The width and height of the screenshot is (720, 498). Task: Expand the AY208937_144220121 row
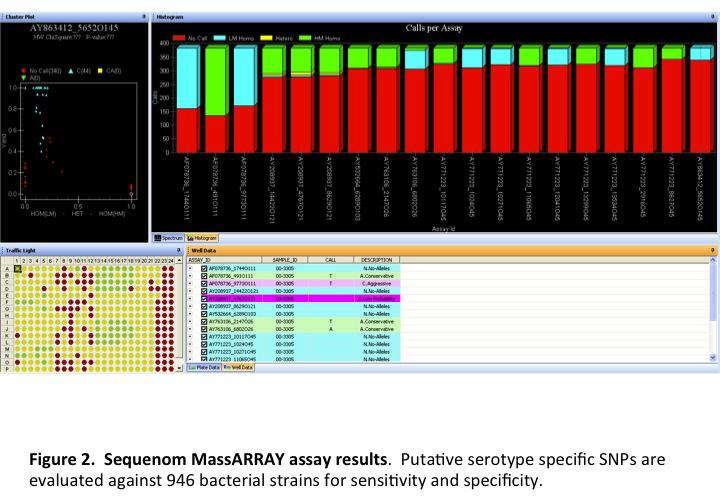(193, 291)
